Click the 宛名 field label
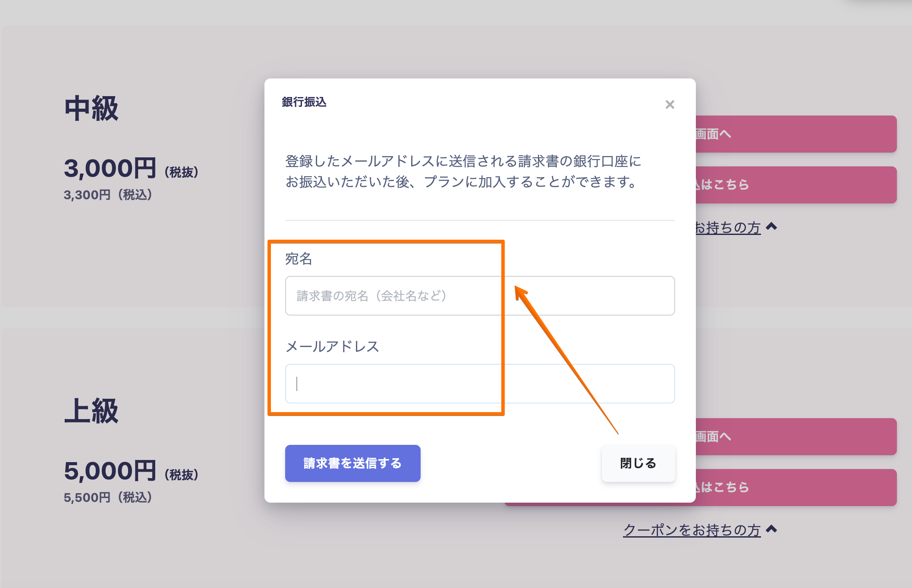 299,259
